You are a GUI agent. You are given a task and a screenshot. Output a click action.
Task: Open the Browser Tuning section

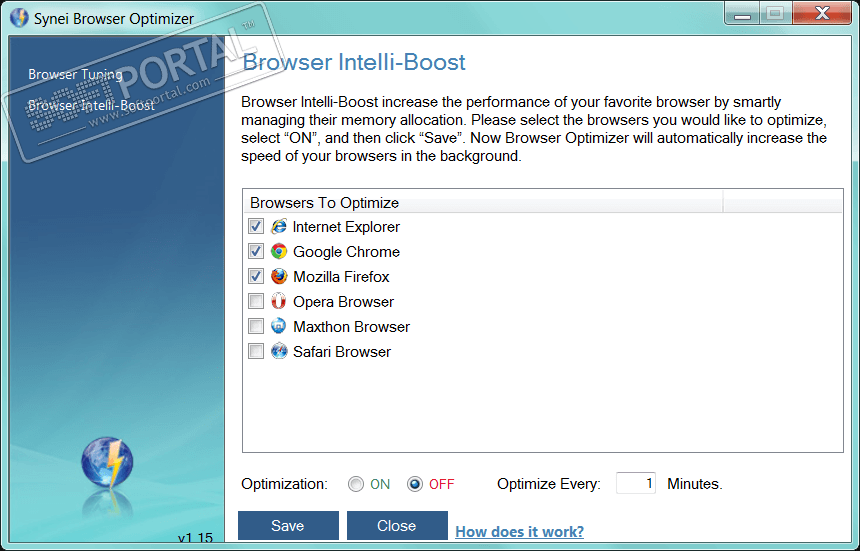point(75,74)
